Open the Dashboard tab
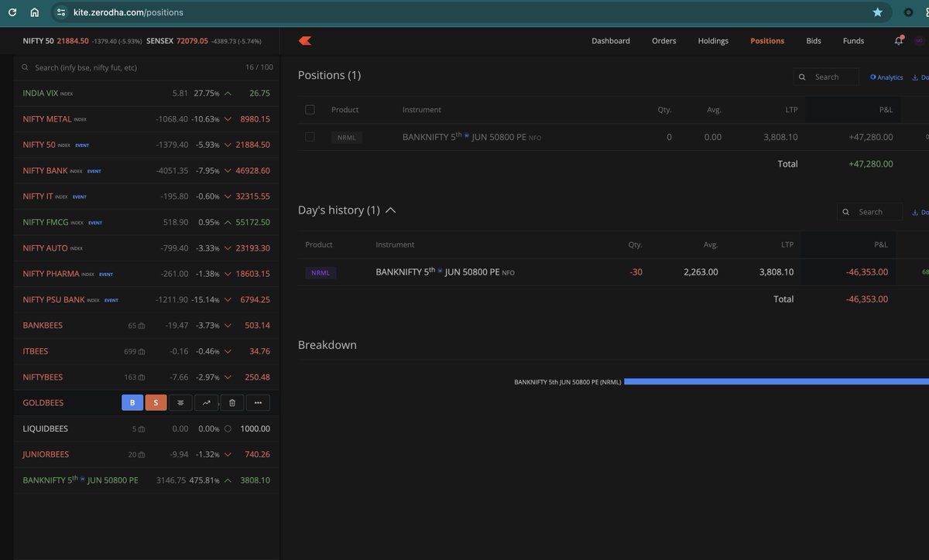 (611, 41)
